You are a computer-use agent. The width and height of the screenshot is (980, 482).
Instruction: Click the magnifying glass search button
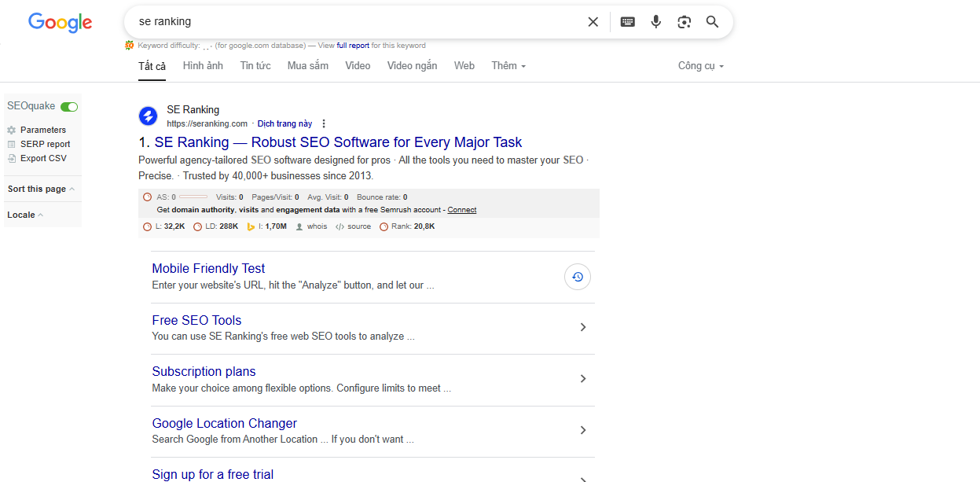pyautogui.click(x=712, y=22)
